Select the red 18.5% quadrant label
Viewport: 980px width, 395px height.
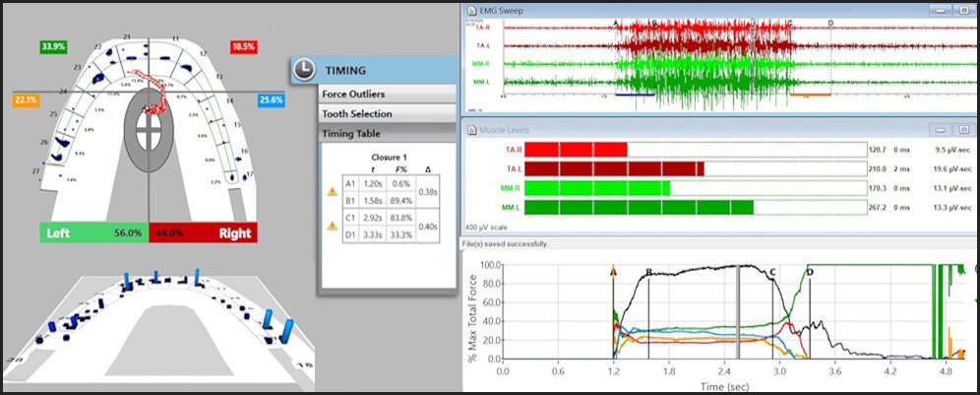coord(244,47)
